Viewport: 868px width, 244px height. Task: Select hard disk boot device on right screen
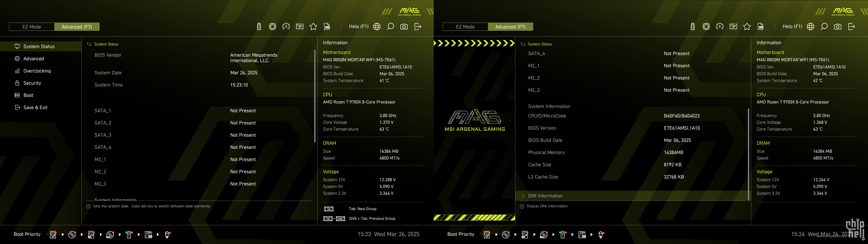(487, 235)
